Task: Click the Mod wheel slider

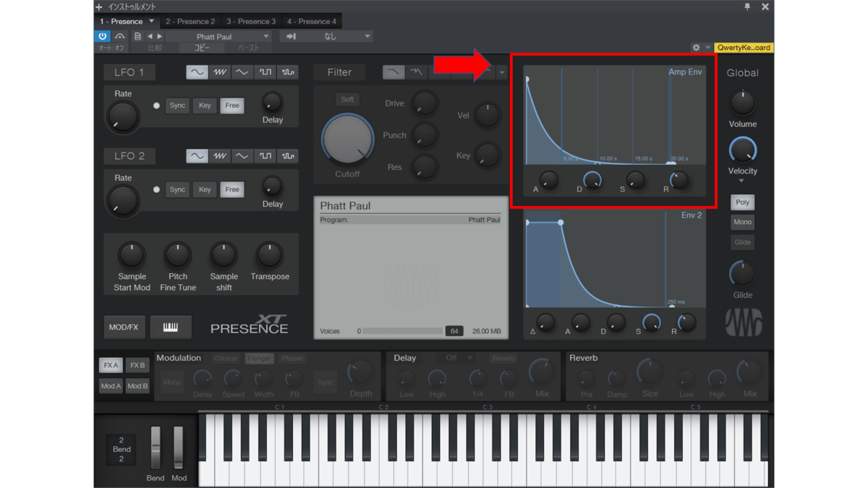Action: (x=178, y=448)
